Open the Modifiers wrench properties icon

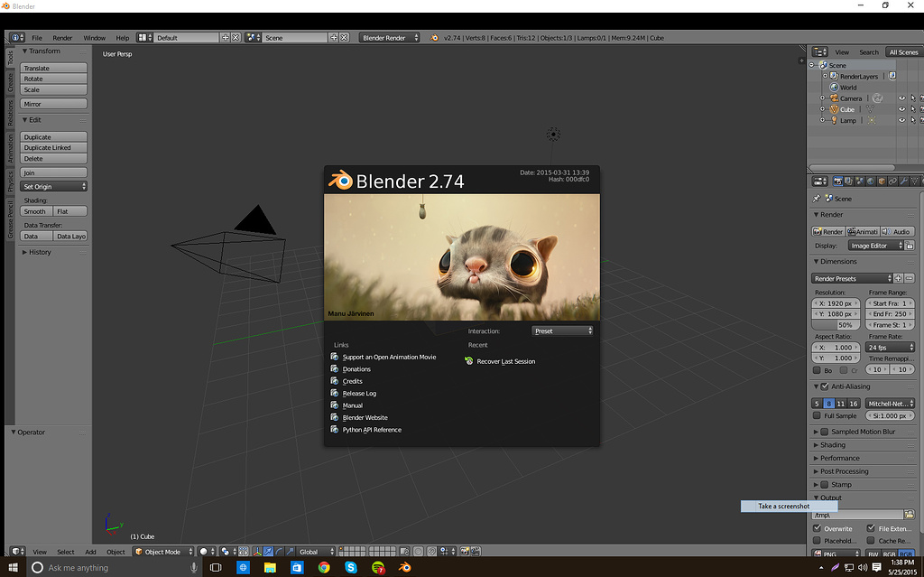pos(903,181)
